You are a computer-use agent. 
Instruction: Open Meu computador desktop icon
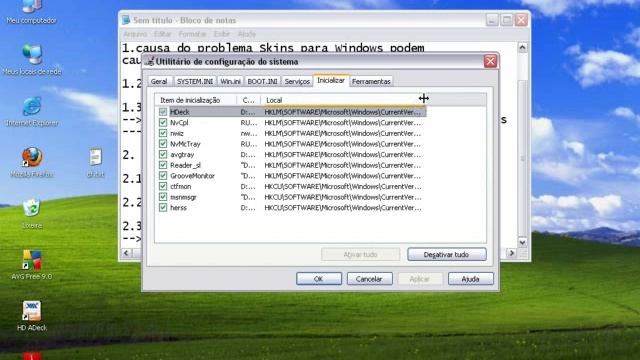(31, 11)
